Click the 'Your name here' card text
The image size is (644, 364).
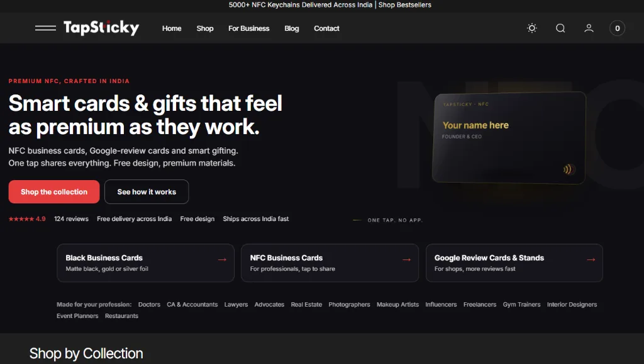point(475,125)
